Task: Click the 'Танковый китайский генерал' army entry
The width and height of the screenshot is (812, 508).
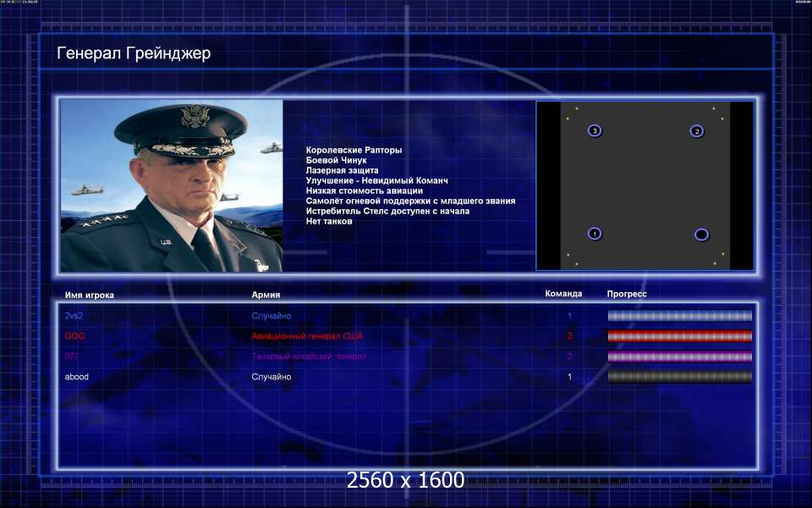Action: pyautogui.click(x=309, y=356)
